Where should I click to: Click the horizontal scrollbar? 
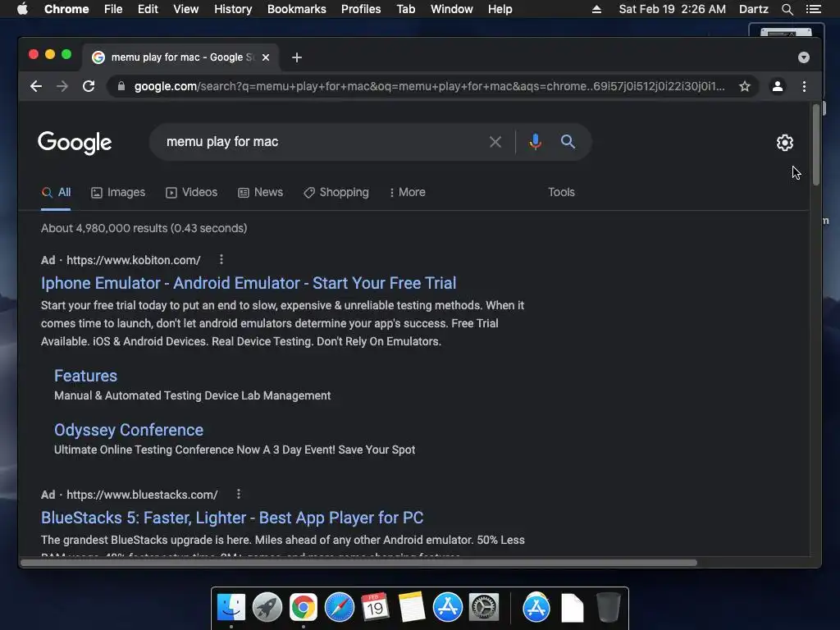359,563
